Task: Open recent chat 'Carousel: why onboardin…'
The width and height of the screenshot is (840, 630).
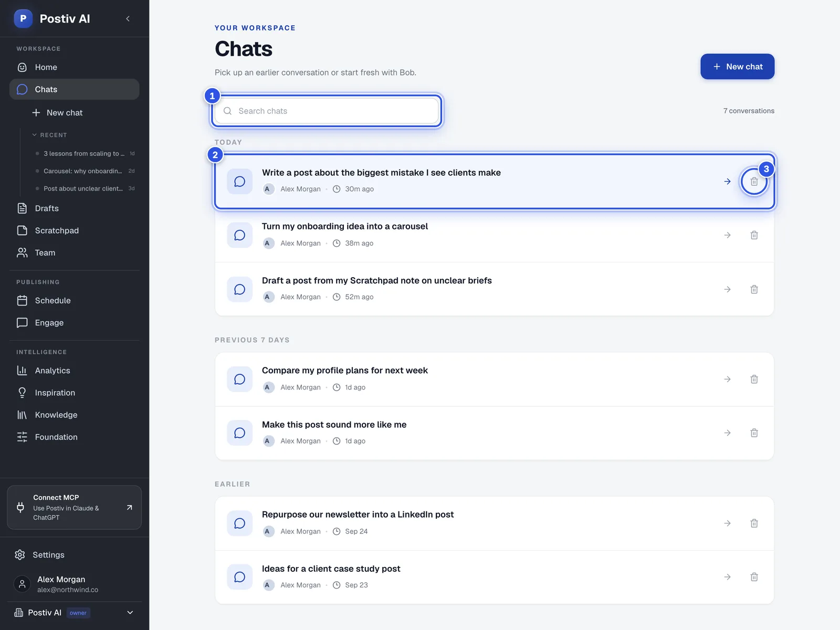Action: pyautogui.click(x=85, y=171)
